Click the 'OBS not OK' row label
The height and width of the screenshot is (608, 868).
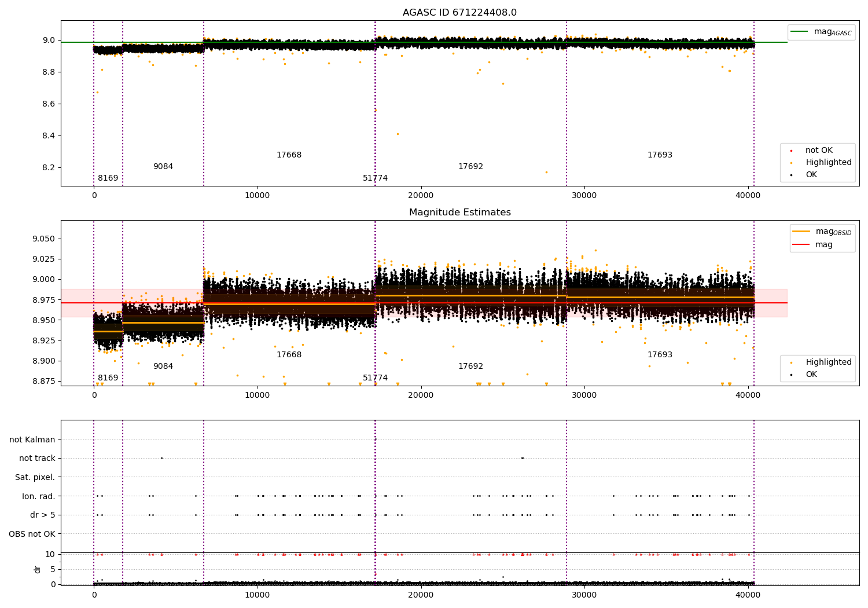tap(32, 534)
